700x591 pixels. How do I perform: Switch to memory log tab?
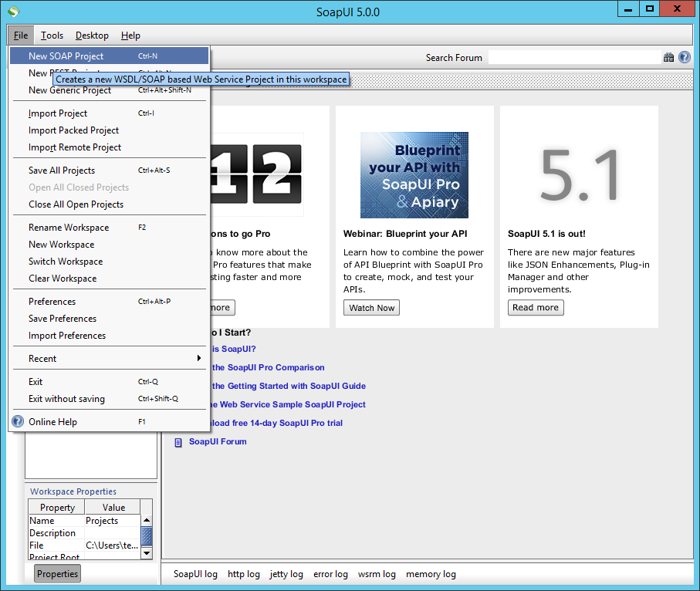(431, 575)
